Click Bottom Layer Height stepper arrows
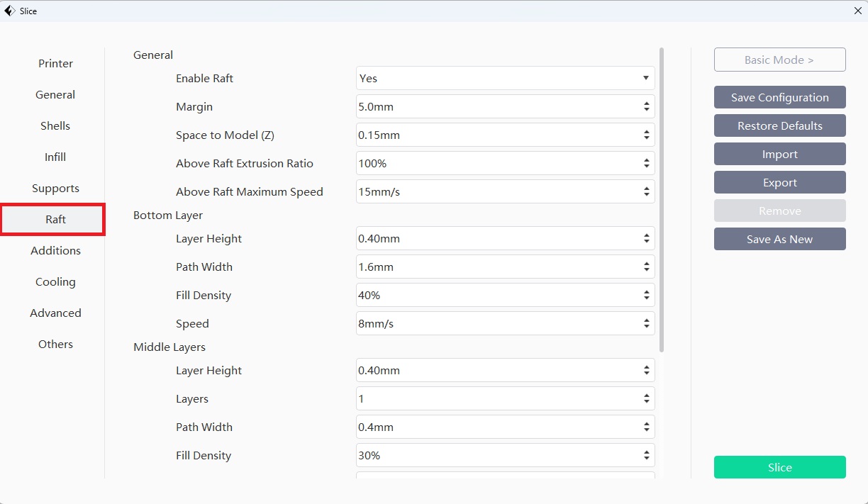The height and width of the screenshot is (504, 868). tap(646, 238)
